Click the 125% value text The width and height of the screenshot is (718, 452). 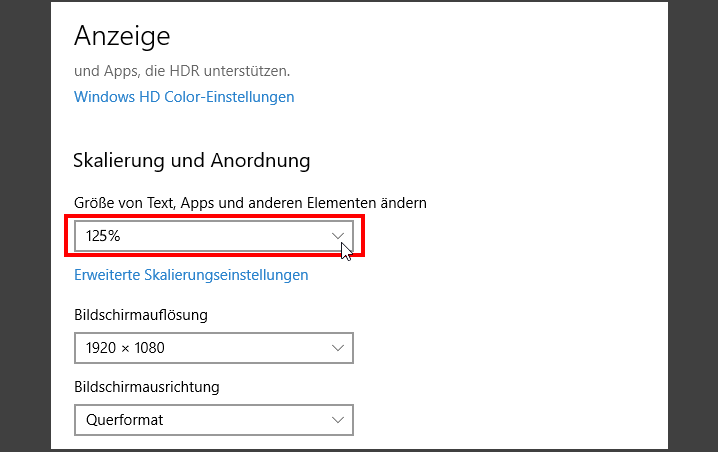(103, 236)
